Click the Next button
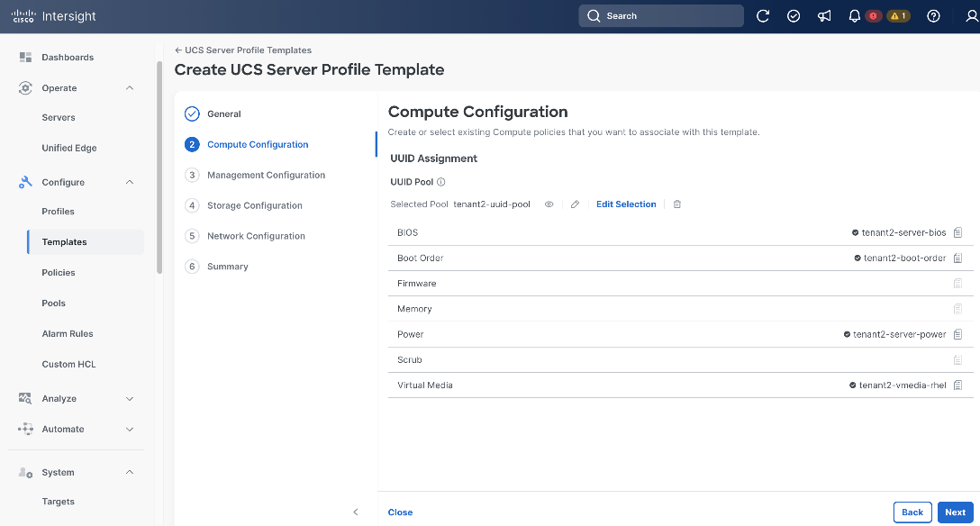980x526 pixels. click(955, 512)
